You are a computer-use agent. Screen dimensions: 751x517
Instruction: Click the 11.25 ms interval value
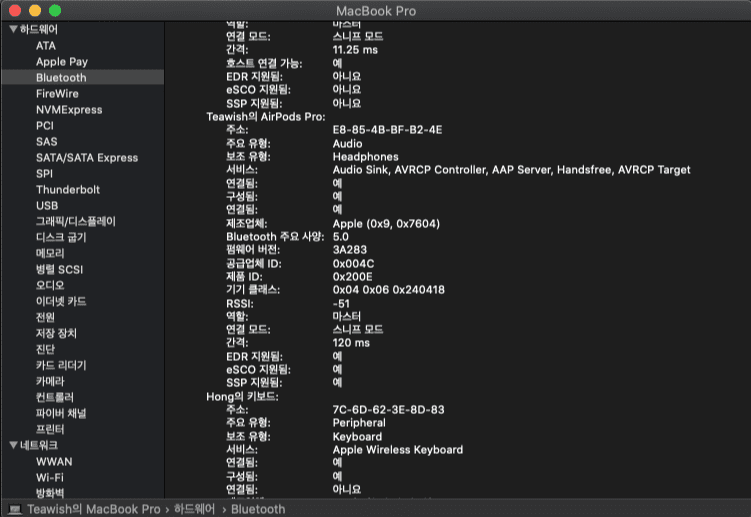[x=355, y=50]
